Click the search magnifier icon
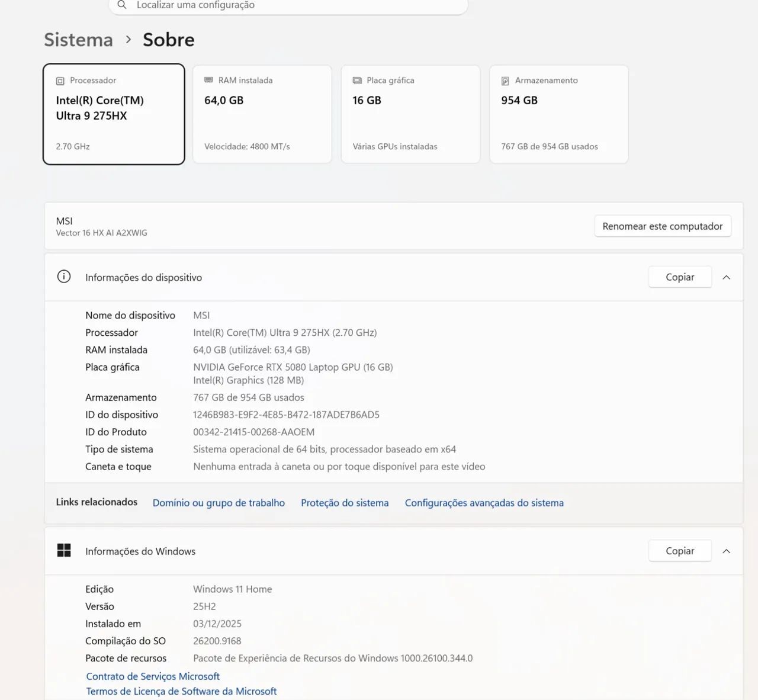The image size is (758, 700). (x=122, y=5)
